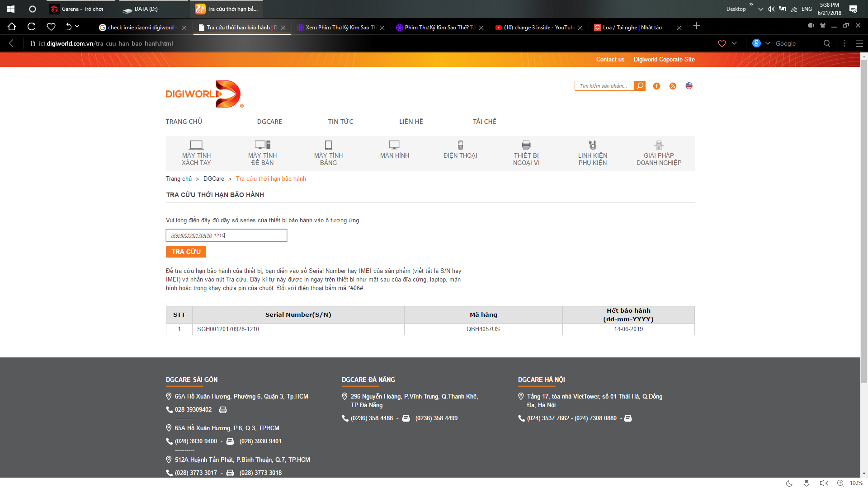
Task: Click the search magnifier next to product search
Action: [x=640, y=86]
